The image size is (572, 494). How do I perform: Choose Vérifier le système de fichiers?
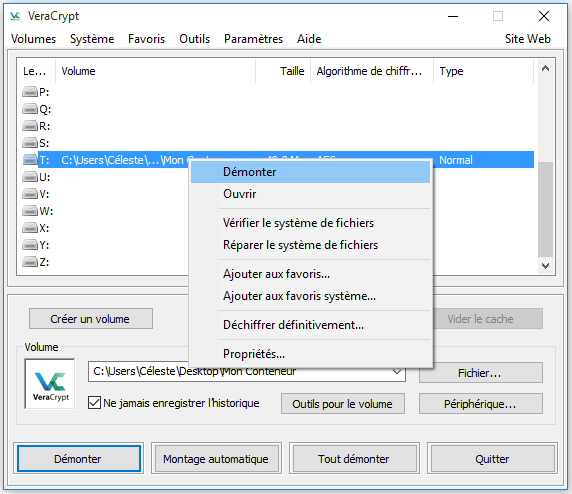[310, 223]
